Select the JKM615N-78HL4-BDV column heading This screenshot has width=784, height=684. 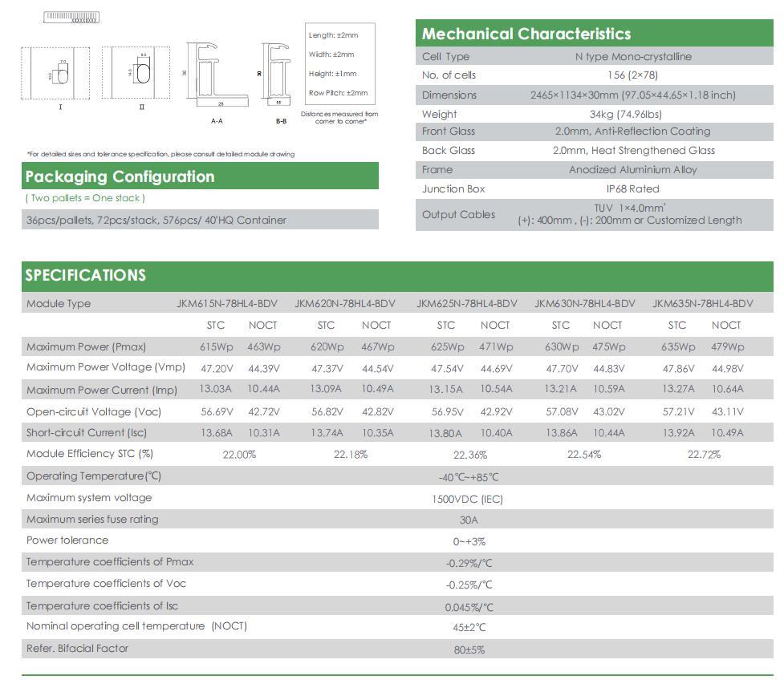coord(227,304)
